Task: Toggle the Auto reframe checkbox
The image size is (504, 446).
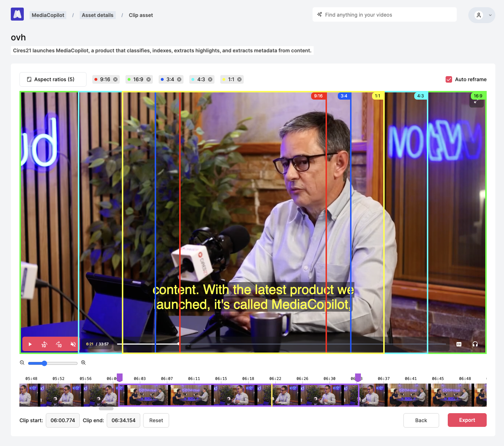Action: [x=449, y=79]
